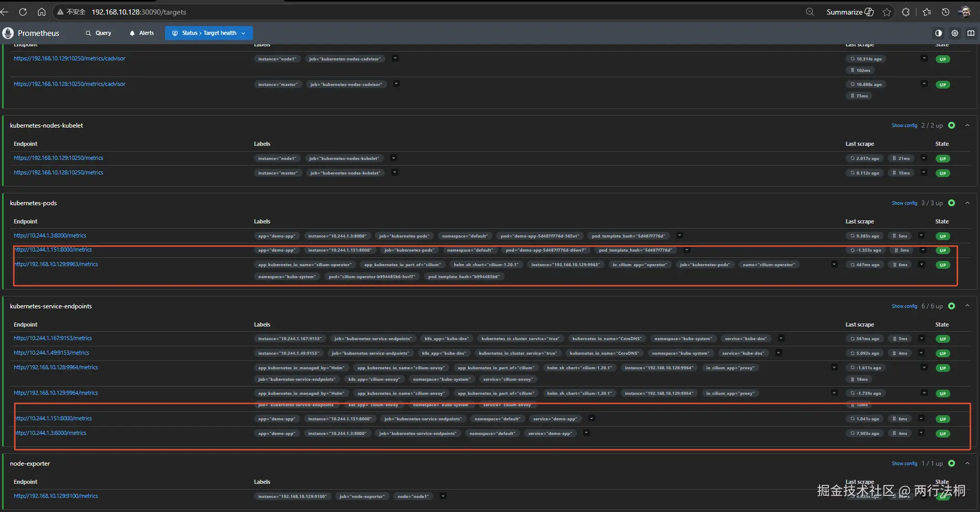Show config for node-exporter

(x=904, y=464)
